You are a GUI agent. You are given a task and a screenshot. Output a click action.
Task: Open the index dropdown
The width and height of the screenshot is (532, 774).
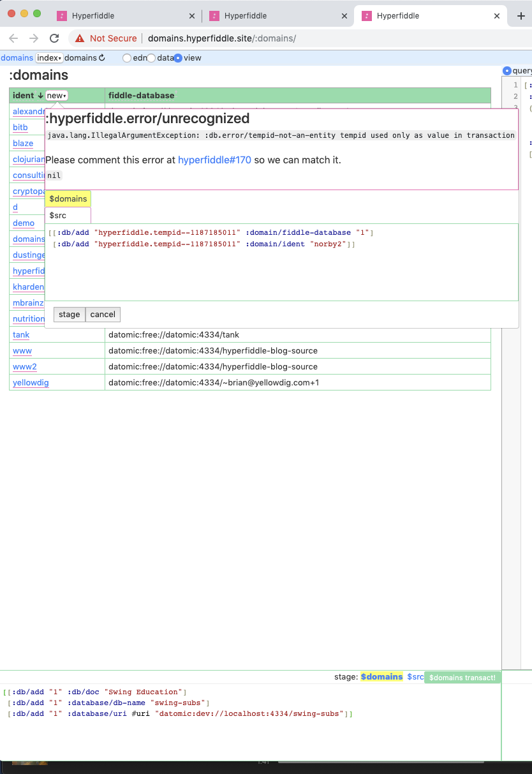[x=49, y=58]
